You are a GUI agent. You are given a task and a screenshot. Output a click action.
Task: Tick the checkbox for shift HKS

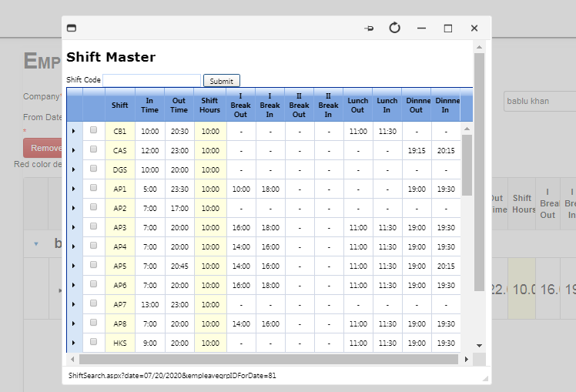[94, 342]
